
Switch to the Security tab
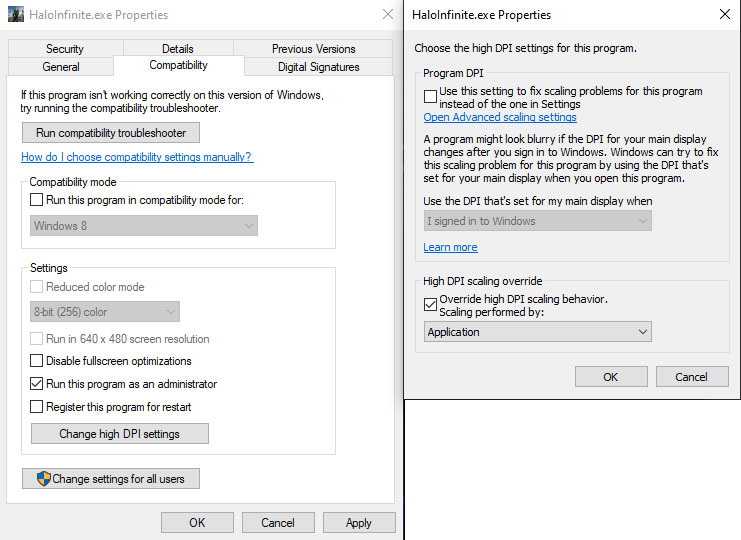[x=65, y=49]
